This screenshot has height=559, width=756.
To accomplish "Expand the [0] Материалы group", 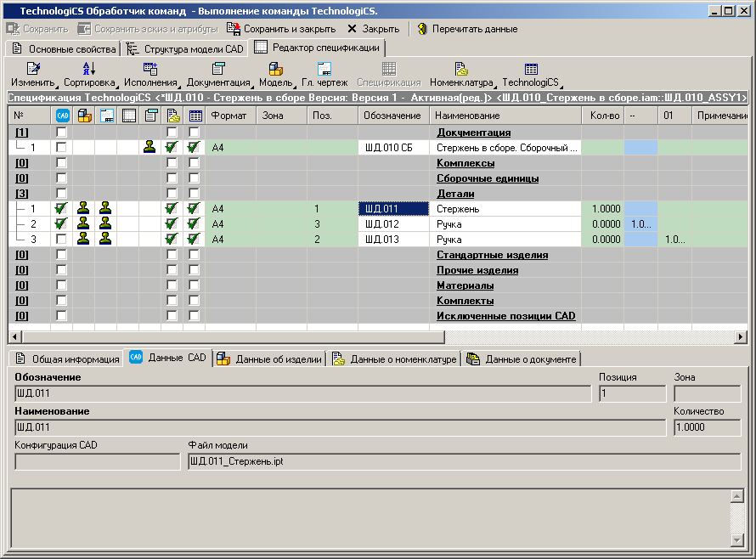I will point(22,285).
